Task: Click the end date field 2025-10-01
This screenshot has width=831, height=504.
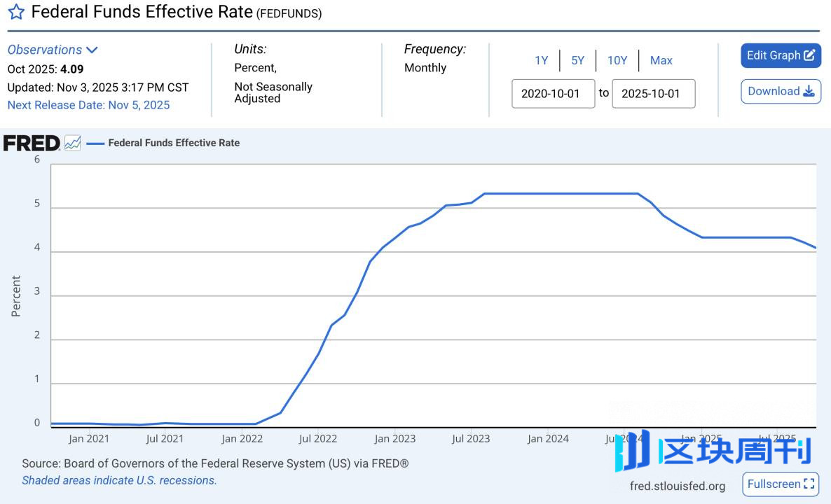Action: 653,94
